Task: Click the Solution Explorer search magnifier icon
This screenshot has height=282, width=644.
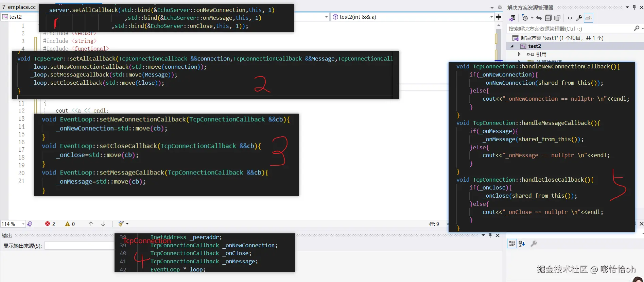Action: [x=637, y=29]
